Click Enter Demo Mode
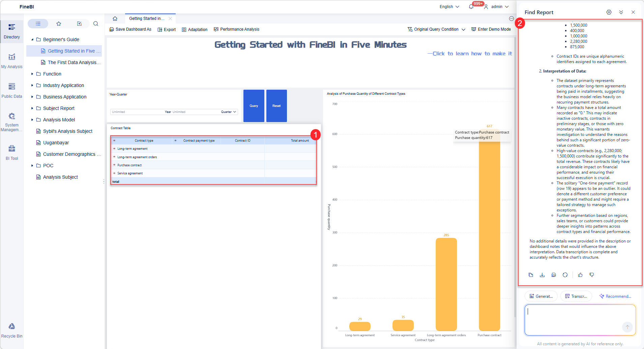This screenshot has width=644, height=349. tap(491, 29)
